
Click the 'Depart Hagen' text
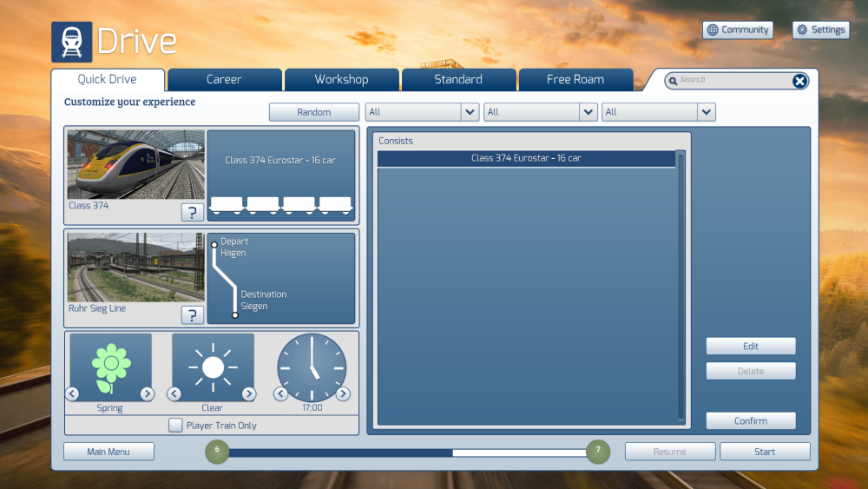pos(234,247)
